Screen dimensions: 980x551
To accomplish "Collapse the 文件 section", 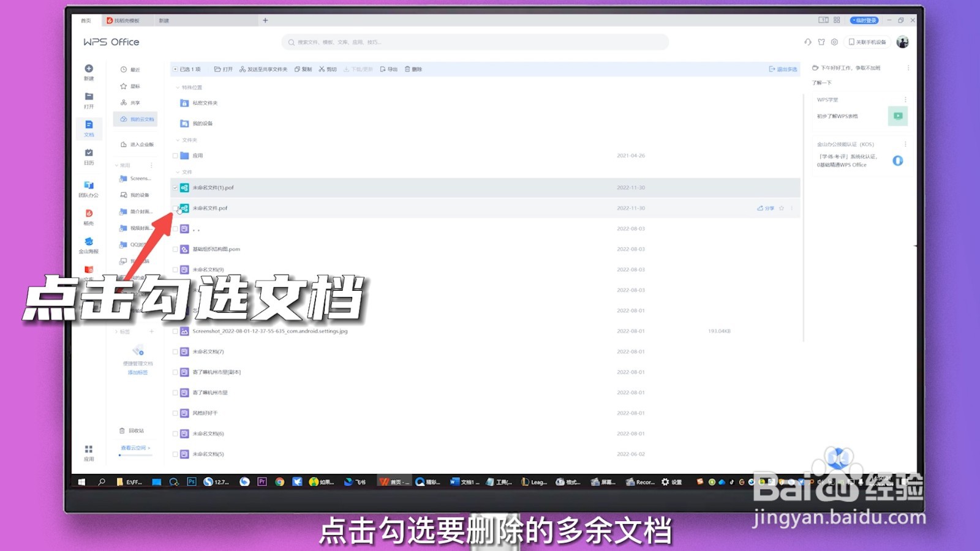I will click(x=178, y=172).
